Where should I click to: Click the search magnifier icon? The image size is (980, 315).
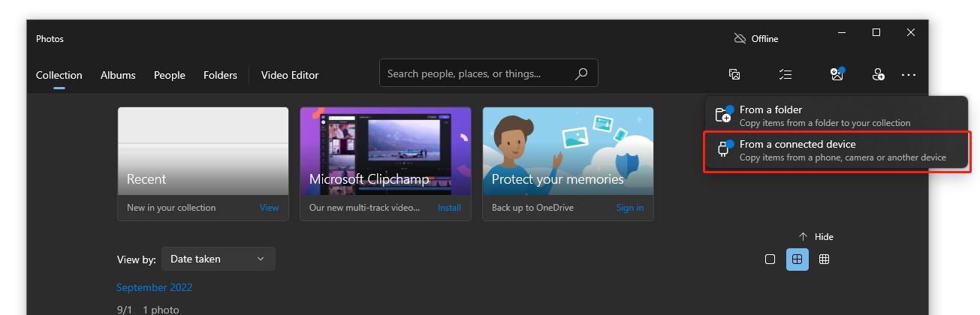581,74
